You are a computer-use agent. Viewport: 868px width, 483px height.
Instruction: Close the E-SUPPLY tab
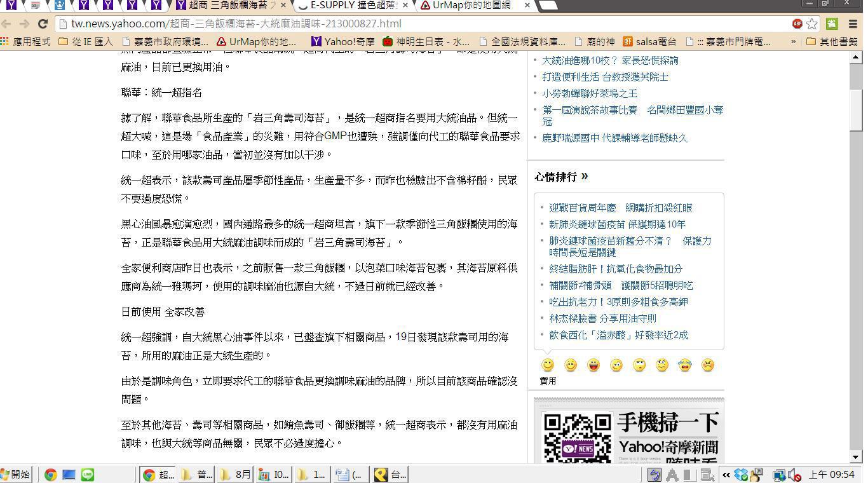click(406, 5)
